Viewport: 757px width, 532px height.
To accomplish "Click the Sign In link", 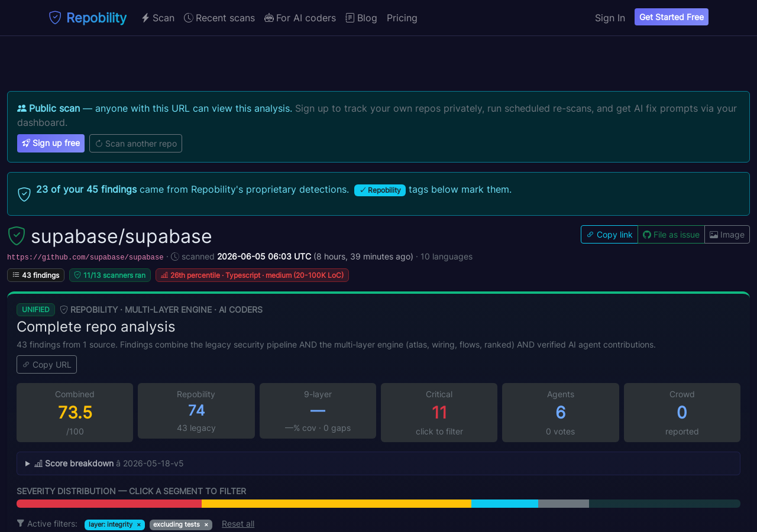I will 610,18.
